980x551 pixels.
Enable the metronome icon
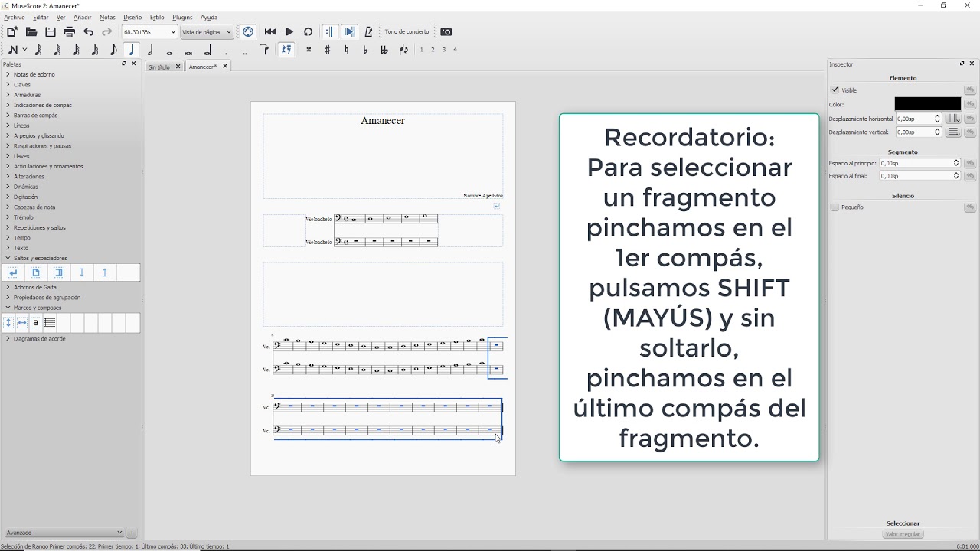click(368, 32)
